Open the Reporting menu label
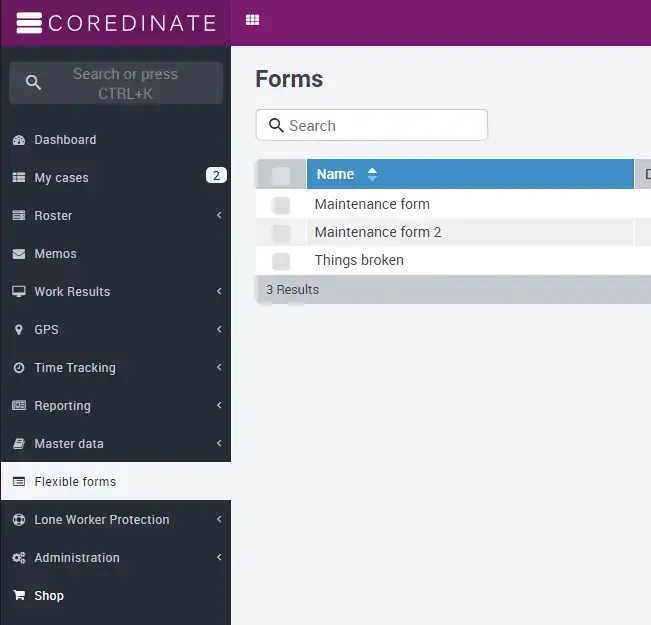Image resolution: width=651 pixels, height=625 pixels. tap(62, 406)
